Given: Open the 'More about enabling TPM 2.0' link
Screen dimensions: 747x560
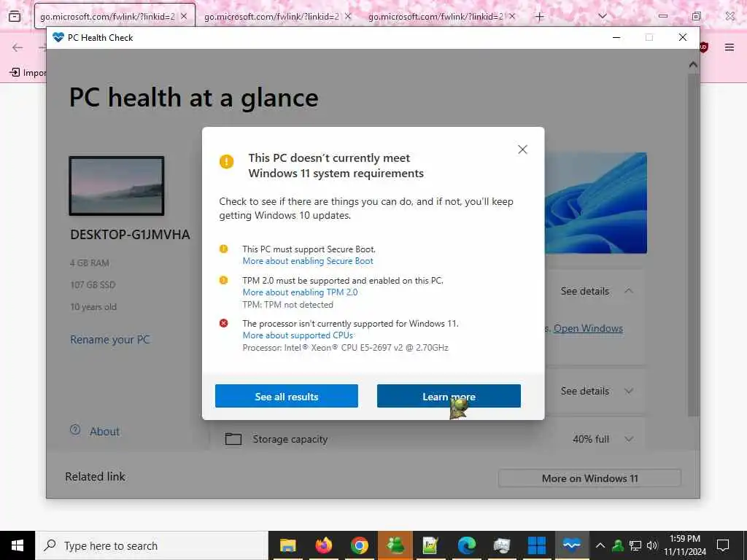Looking at the screenshot, I should click(x=300, y=292).
